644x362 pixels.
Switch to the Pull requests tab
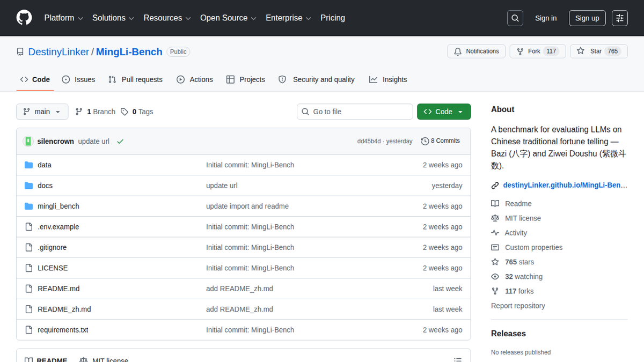click(135, 79)
